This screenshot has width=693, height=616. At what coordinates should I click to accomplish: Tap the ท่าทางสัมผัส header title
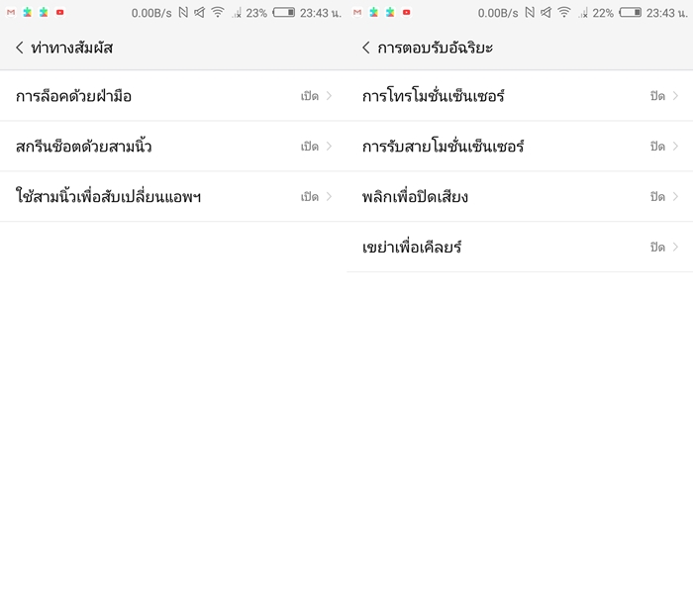click(72, 48)
